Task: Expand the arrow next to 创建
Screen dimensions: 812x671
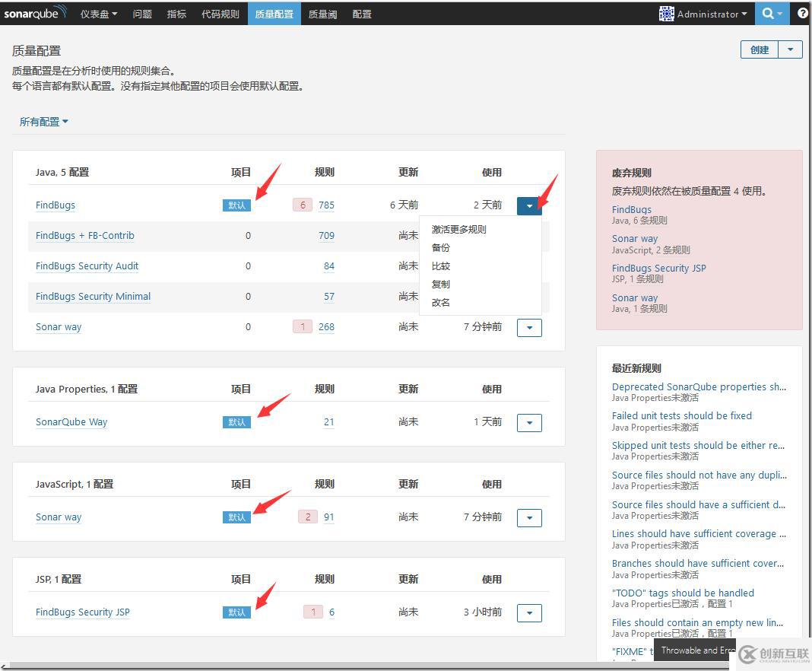Action: [790, 49]
